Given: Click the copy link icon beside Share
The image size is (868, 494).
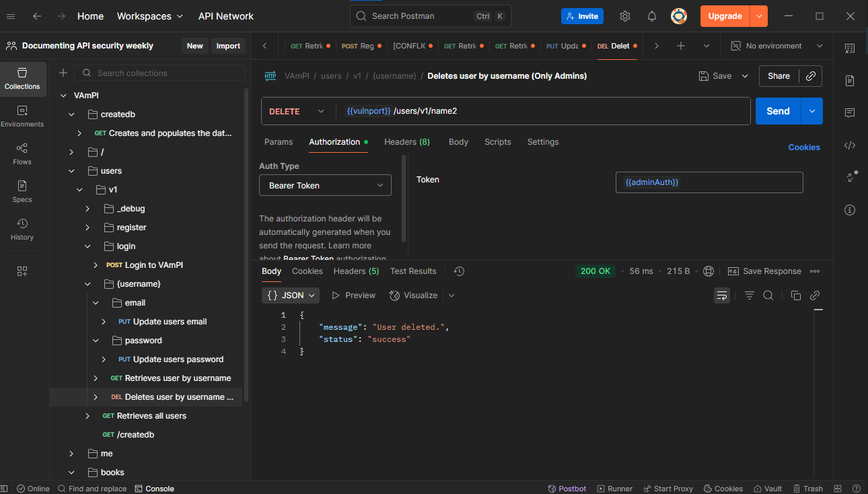Looking at the screenshot, I should [811, 76].
